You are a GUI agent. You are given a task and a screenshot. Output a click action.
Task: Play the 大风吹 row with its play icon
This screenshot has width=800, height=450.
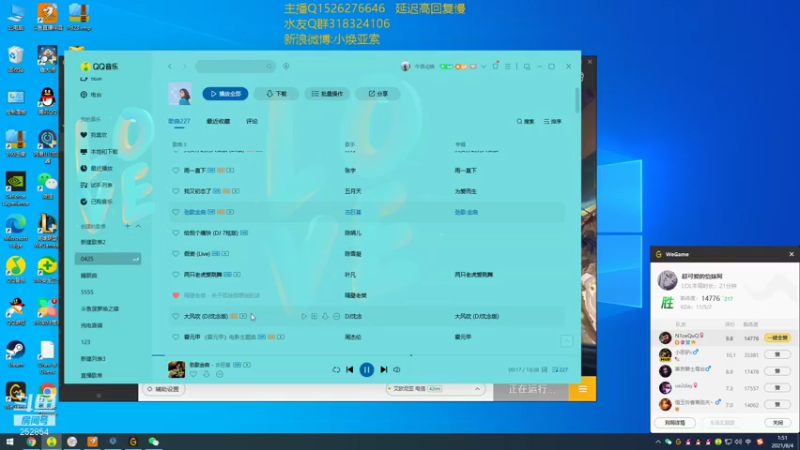304,316
